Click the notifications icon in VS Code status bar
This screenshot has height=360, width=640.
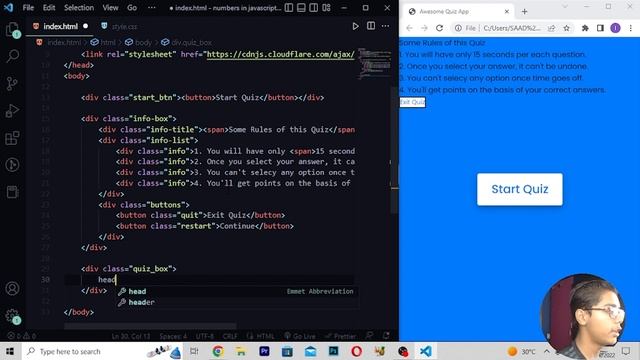(x=386, y=336)
